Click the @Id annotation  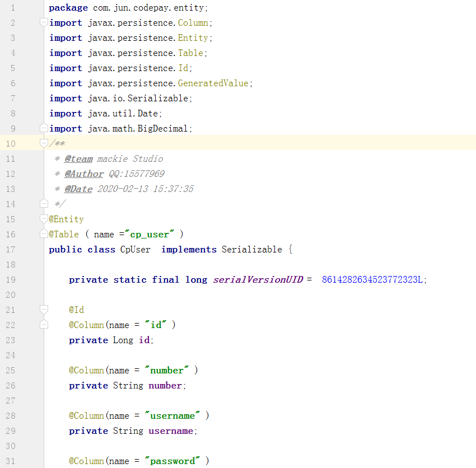(x=77, y=310)
